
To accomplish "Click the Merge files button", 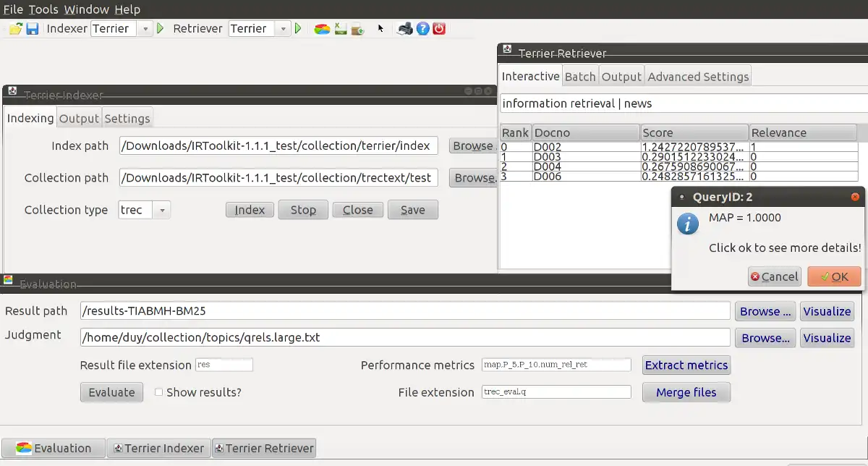I will 686,392.
